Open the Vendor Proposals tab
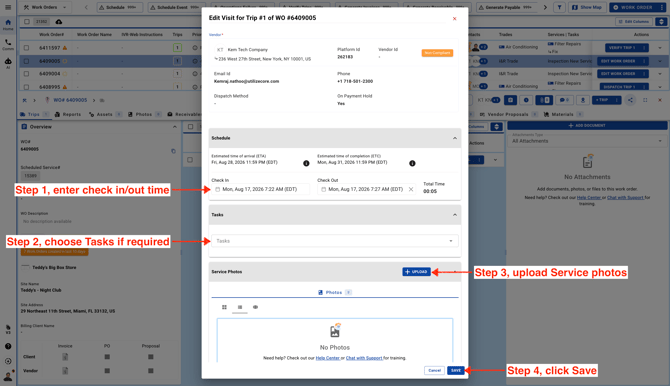670x386 pixels. (508, 115)
